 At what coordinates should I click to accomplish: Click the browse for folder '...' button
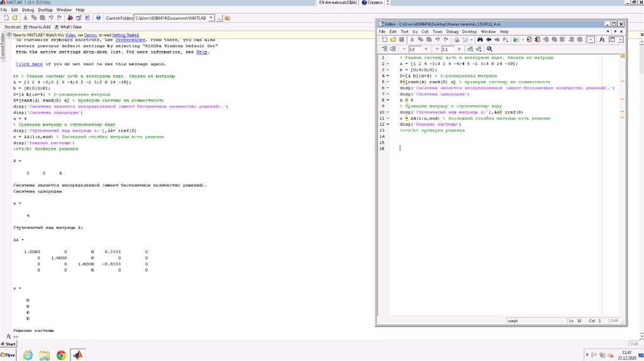click(219, 18)
